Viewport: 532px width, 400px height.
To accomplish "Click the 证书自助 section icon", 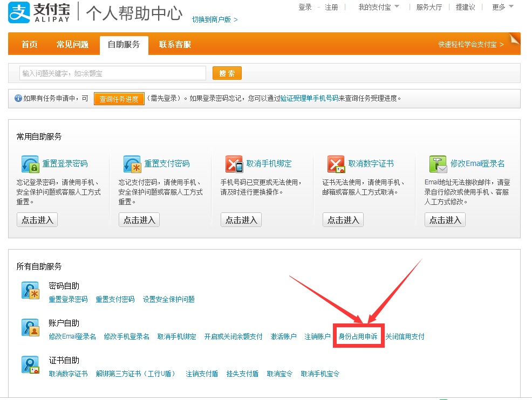I will pos(30,364).
